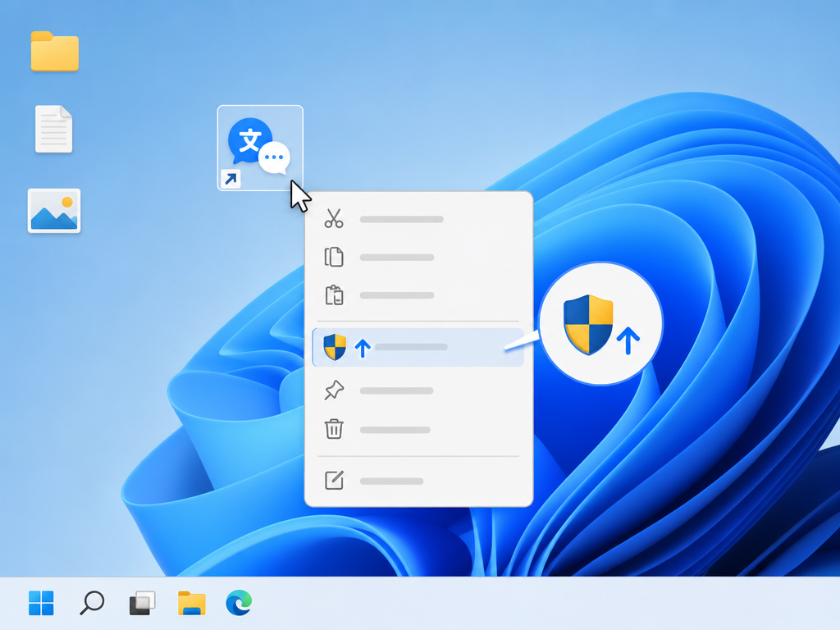Choose the Copy entry in context menu
Viewport: 840px width, 630px height.
(x=418, y=257)
